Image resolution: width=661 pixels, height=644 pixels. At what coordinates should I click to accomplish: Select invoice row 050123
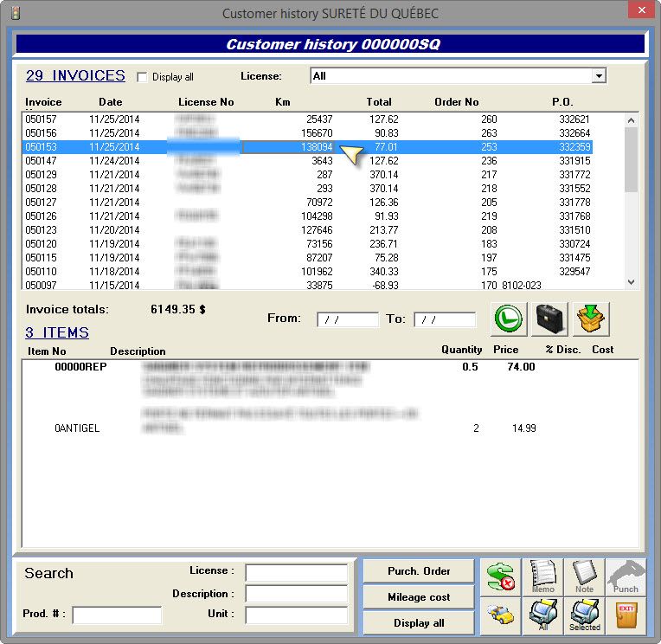[x=307, y=230]
